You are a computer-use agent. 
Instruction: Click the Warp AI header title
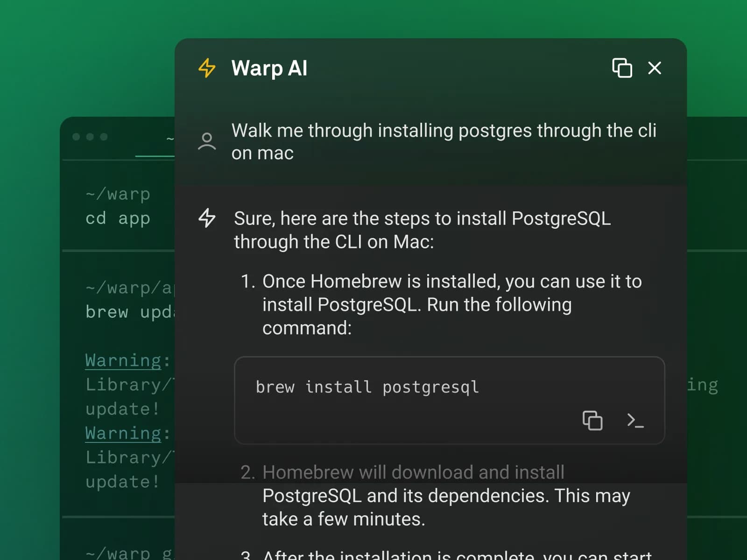[x=269, y=68]
